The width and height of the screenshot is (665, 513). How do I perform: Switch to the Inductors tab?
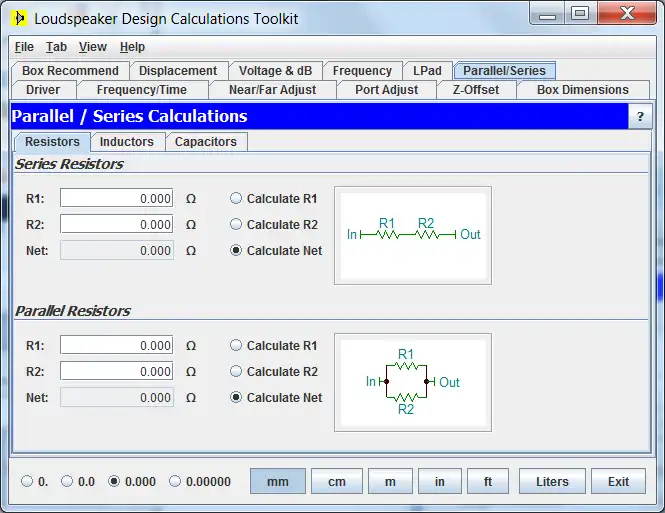[127, 142]
